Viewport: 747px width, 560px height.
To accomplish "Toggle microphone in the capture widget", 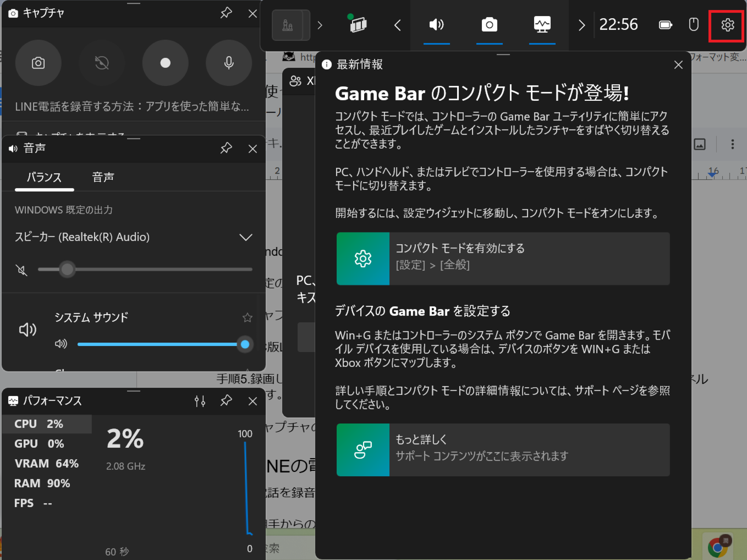I will [229, 63].
